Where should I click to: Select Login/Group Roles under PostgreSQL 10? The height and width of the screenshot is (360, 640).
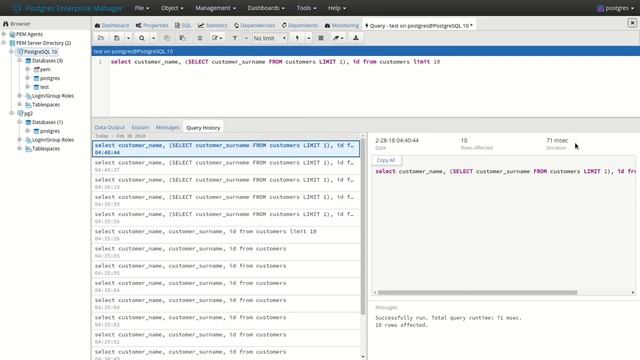53,96
